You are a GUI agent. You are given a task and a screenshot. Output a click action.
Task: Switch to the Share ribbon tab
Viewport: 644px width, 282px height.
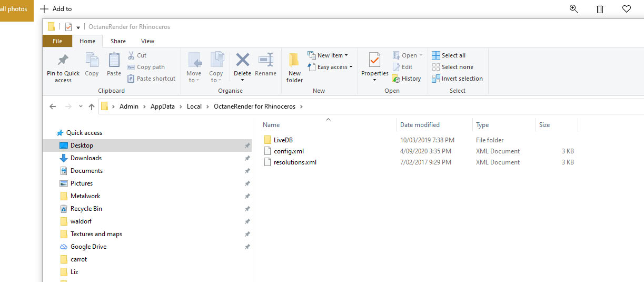(118, 41)
